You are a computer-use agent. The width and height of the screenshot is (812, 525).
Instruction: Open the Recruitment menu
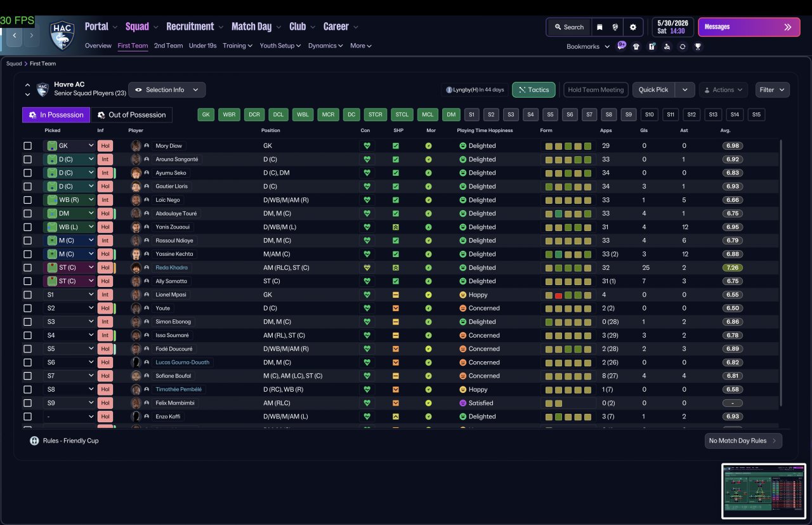[x=194, y=27]
